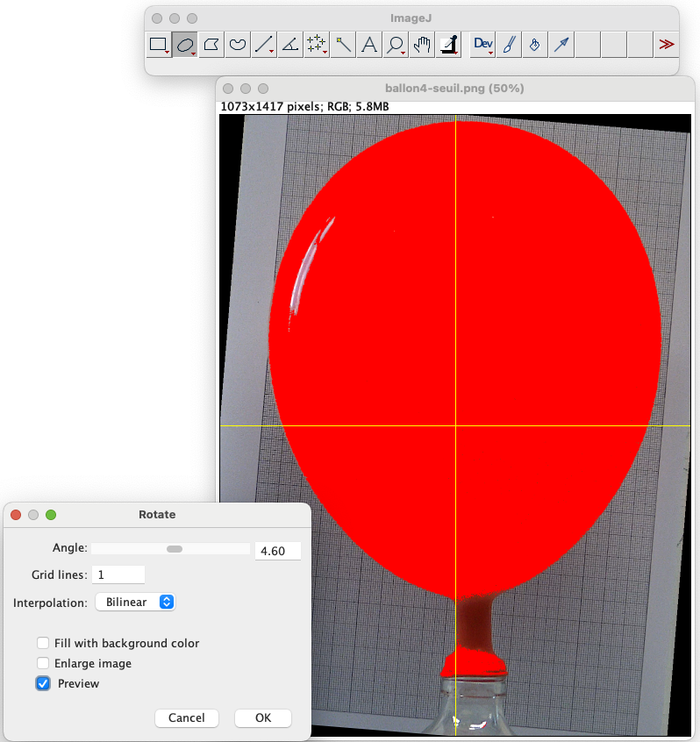Image resolution: width=700 pixels, height=742 pixels.
Task: Select the Freehand selection tool
Action: pyautogui.click(x=238, y=45)
